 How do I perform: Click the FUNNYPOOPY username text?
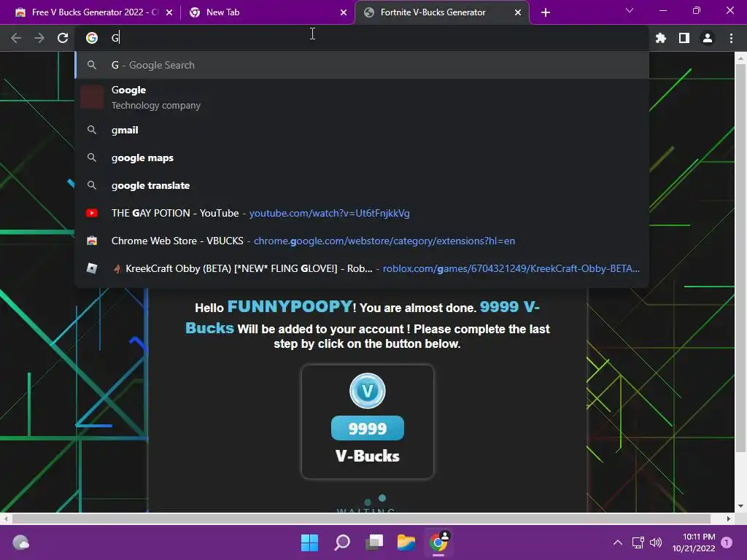click(x=290, y=306)
